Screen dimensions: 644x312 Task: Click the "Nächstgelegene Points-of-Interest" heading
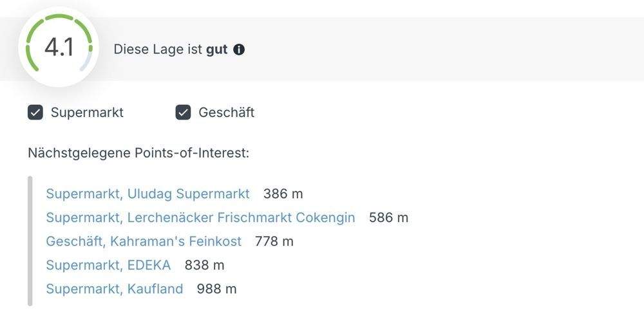tap(138, 153)
